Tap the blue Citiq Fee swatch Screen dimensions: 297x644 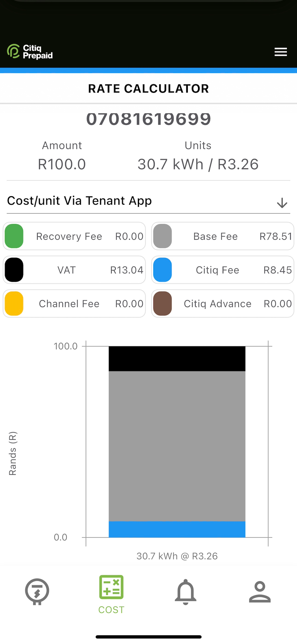tap(163, 270)
